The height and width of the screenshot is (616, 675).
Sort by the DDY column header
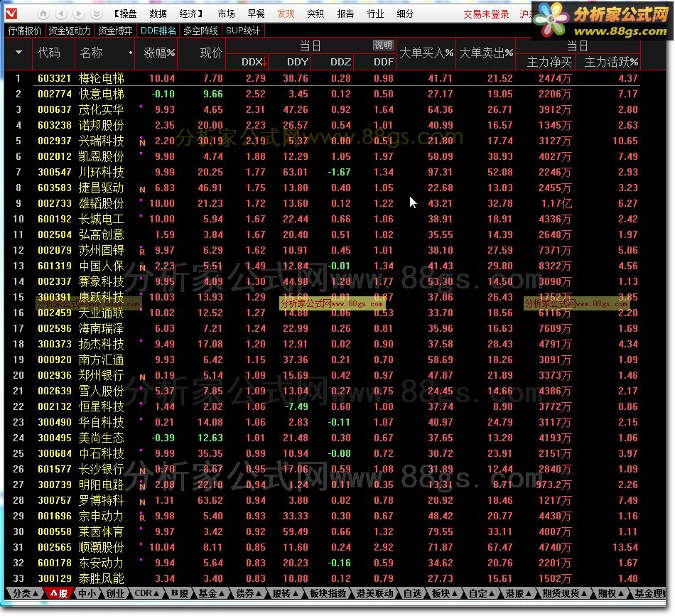[298, 62]
